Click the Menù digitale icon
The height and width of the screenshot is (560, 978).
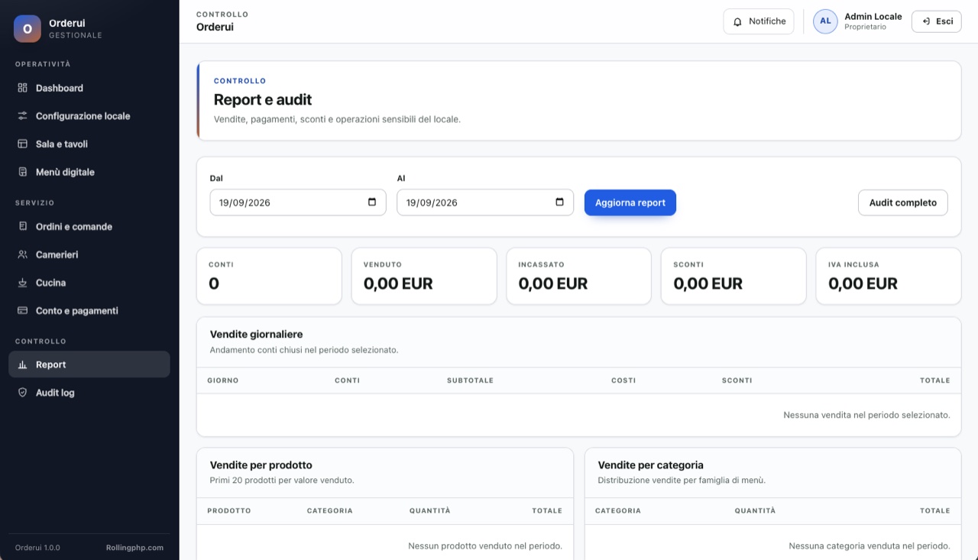click(x=22, y=172)
